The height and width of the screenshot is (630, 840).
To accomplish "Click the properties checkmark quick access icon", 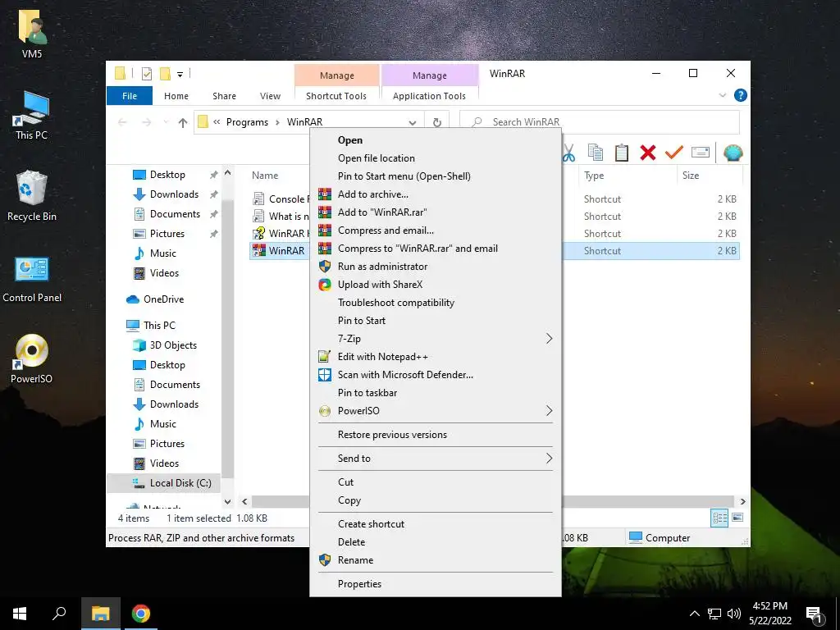I will point(146,74).
